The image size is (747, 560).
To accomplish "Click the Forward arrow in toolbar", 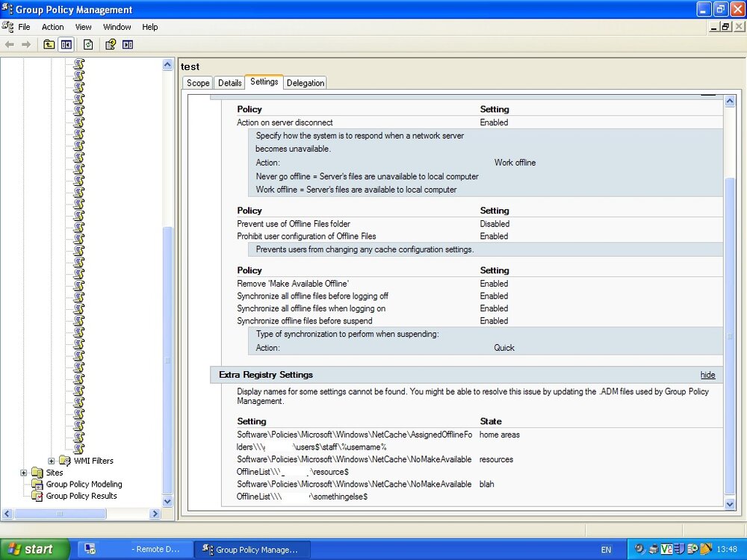I will tap(26, 45).
